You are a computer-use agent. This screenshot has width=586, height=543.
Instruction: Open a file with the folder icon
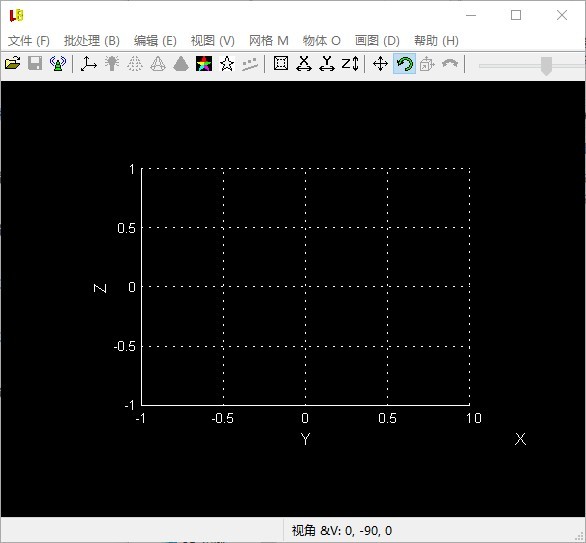coord(12,63)
